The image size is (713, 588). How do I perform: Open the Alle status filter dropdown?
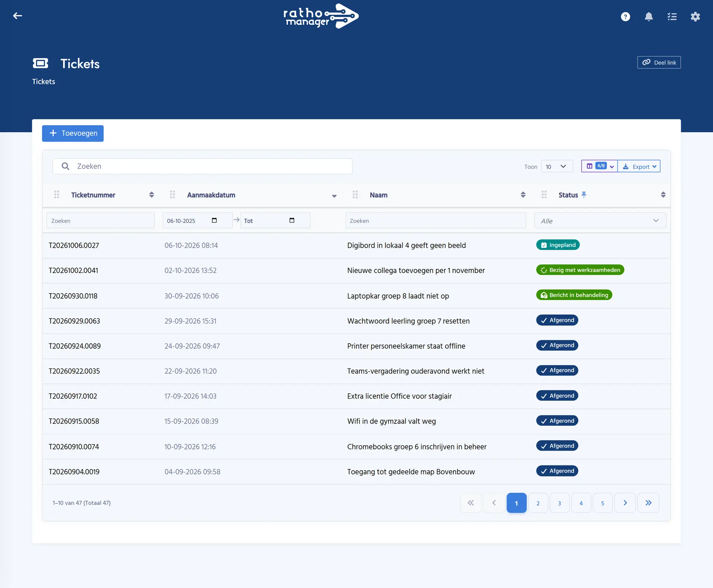(600, 221)
